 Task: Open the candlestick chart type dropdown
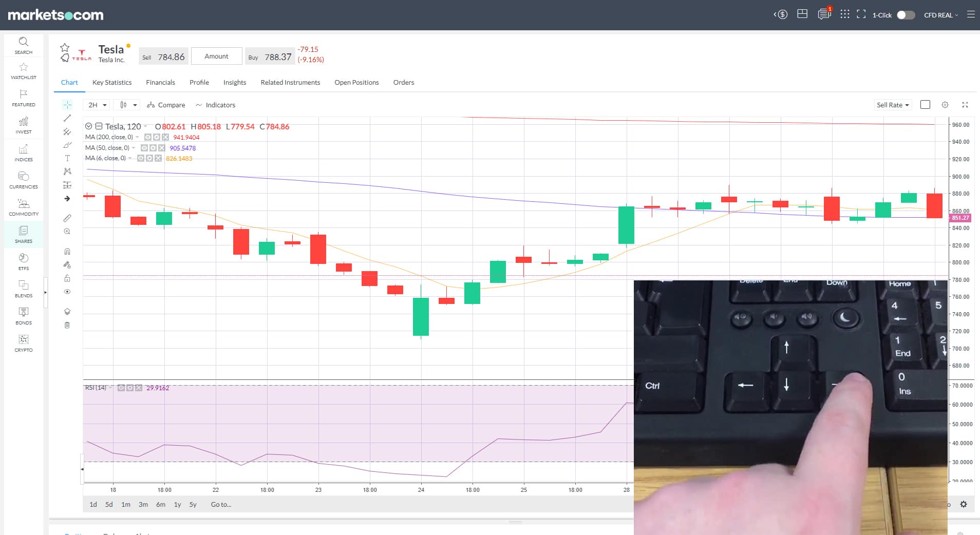(x=127, y=105)
